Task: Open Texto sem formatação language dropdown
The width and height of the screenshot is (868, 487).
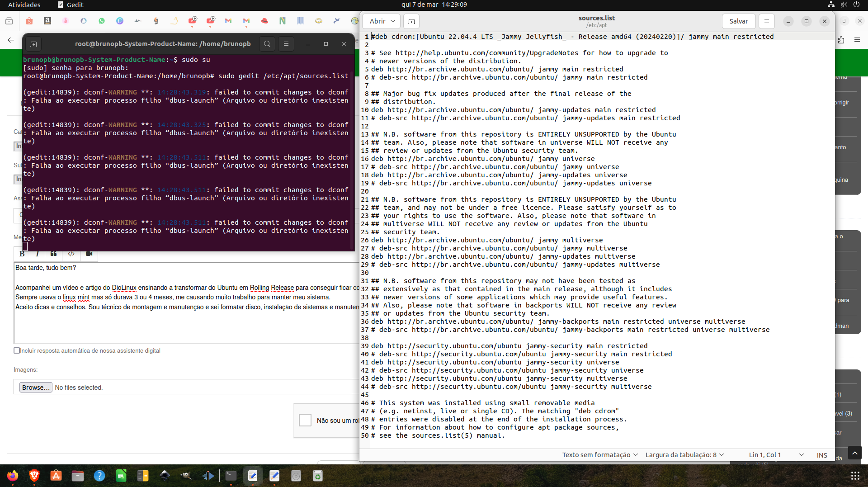Action: (x=600, y=455)
